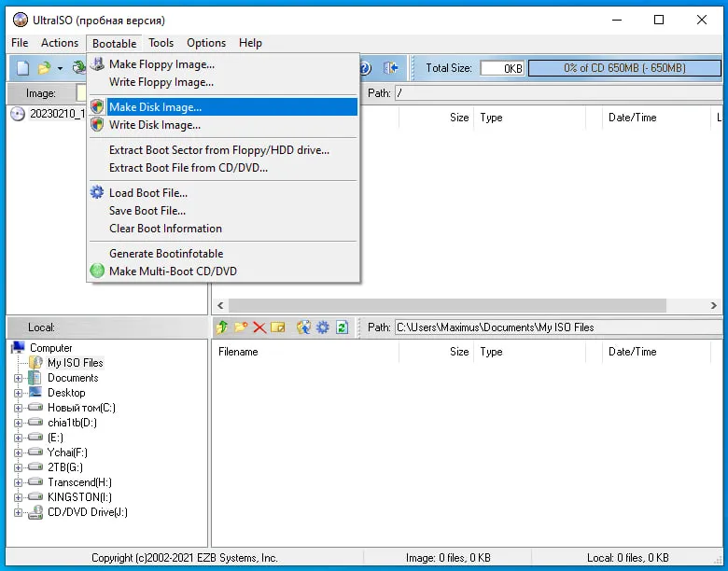Open the Help menu

click(251, 43)
